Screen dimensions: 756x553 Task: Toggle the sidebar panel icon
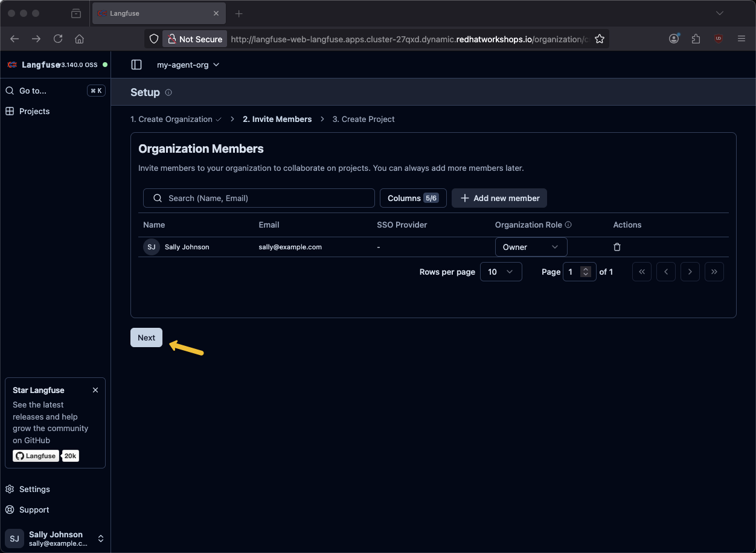tap(136, 65)
